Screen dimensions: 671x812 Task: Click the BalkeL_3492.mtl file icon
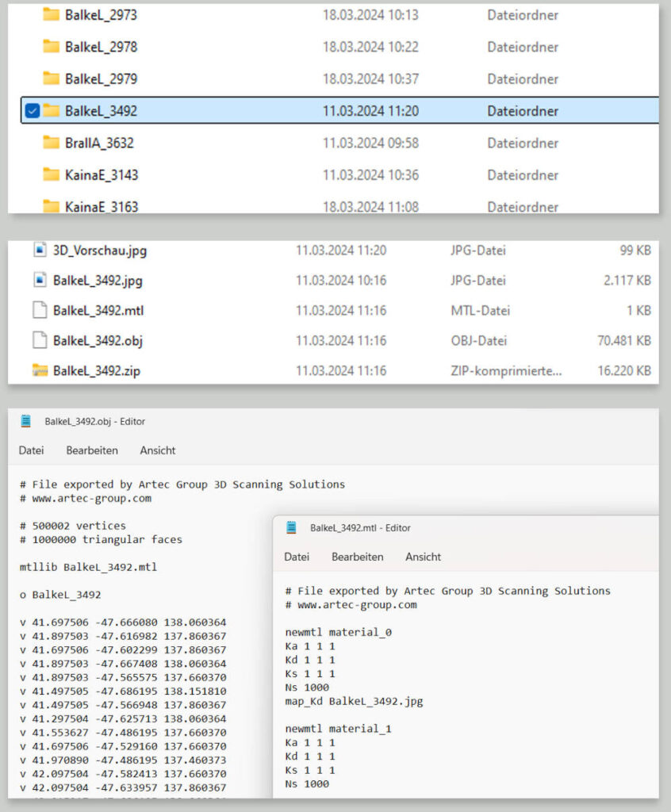click(x=40, y=310)
